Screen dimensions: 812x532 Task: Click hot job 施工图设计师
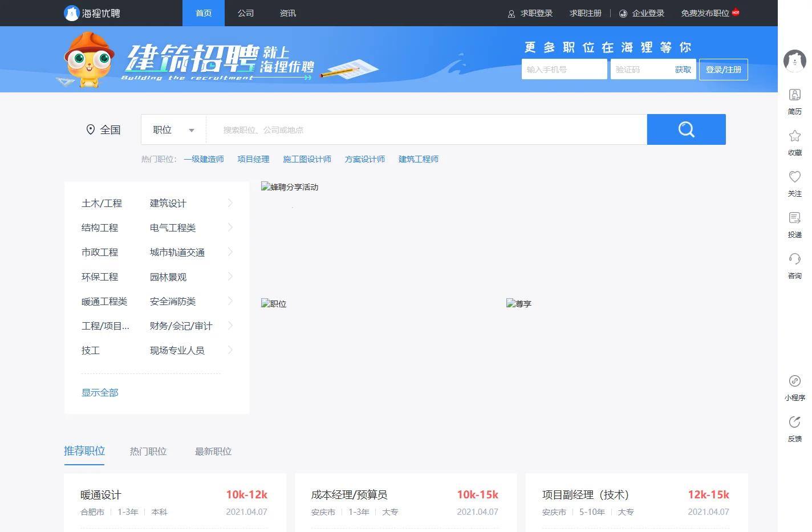(307, 159)
